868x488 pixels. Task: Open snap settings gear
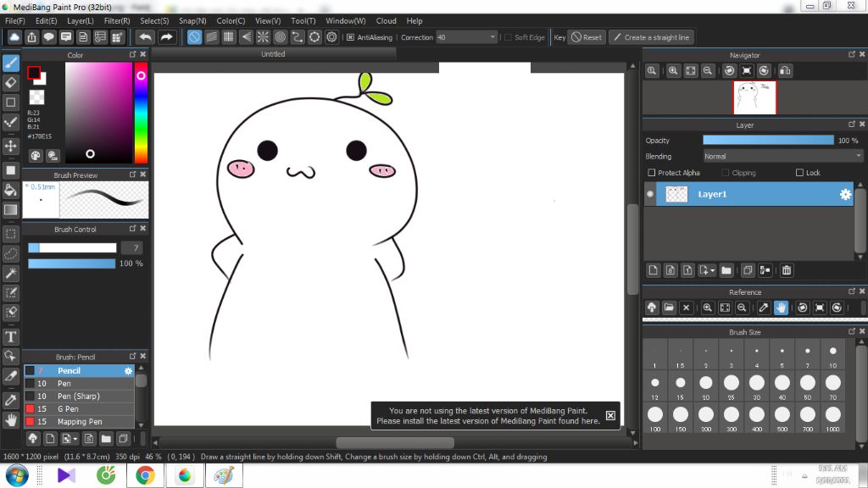tap(331, 37)
